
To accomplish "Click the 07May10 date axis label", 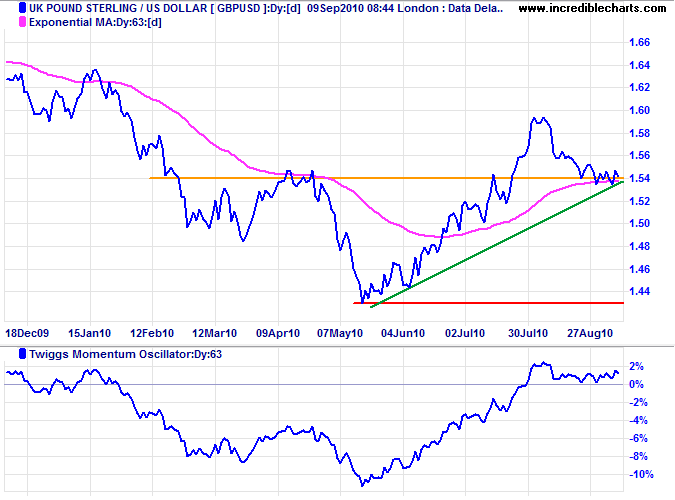I will pyautogui.click(x=340, y=333).
